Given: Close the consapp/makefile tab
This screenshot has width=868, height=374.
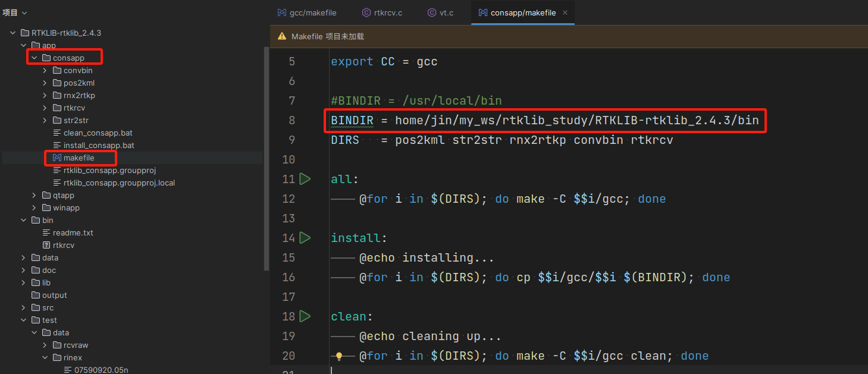Looking at the screenshot, I should coord(565,12).
